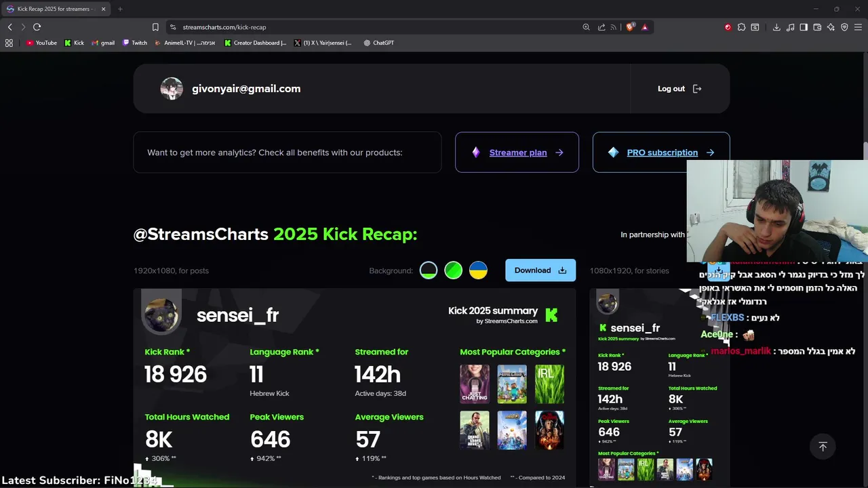Click the givonyair@gmail.com email text
The image size is (868, 488).
[246, 89]
